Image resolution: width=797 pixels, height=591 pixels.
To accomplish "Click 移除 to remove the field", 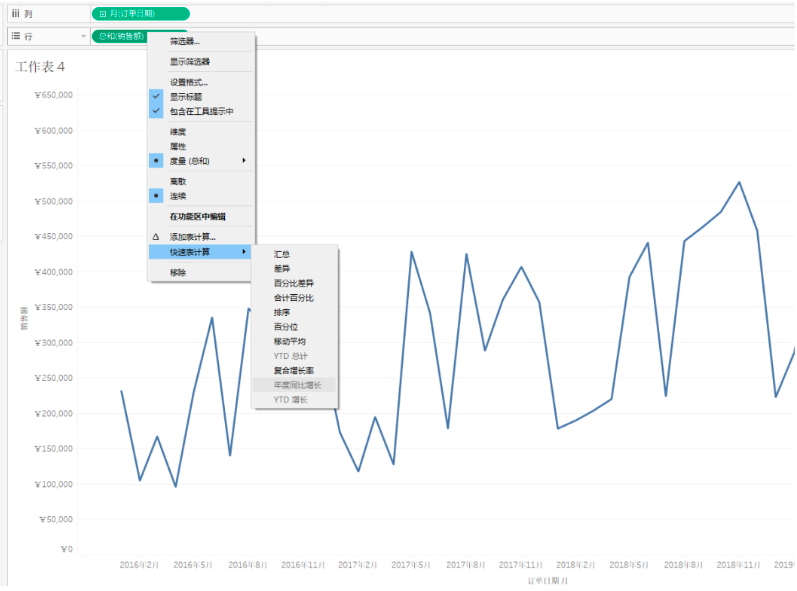I will (177, 272).
